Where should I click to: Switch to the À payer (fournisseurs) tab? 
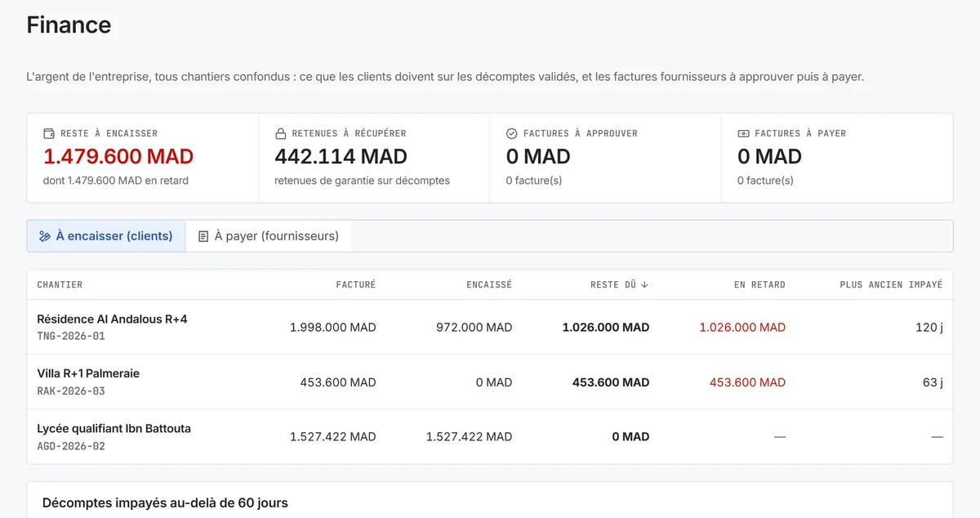[268, 236]
